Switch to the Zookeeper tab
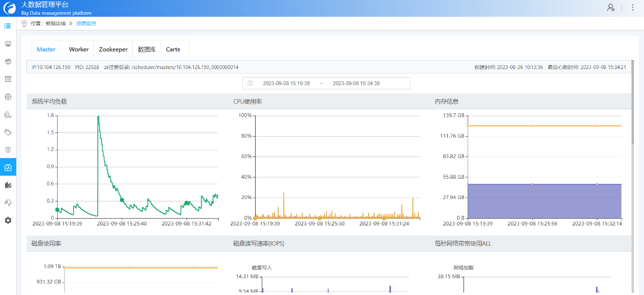Screen dimensions: 644x295 click(x=113, y=49)
